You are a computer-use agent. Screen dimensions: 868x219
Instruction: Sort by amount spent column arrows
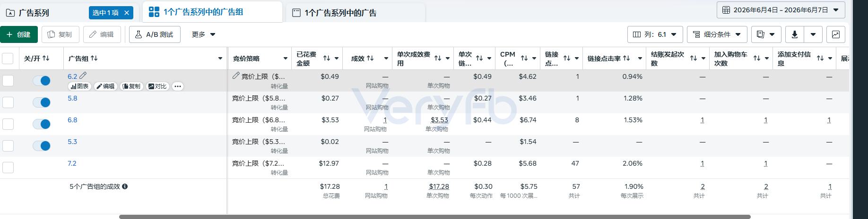pos(327,58)
